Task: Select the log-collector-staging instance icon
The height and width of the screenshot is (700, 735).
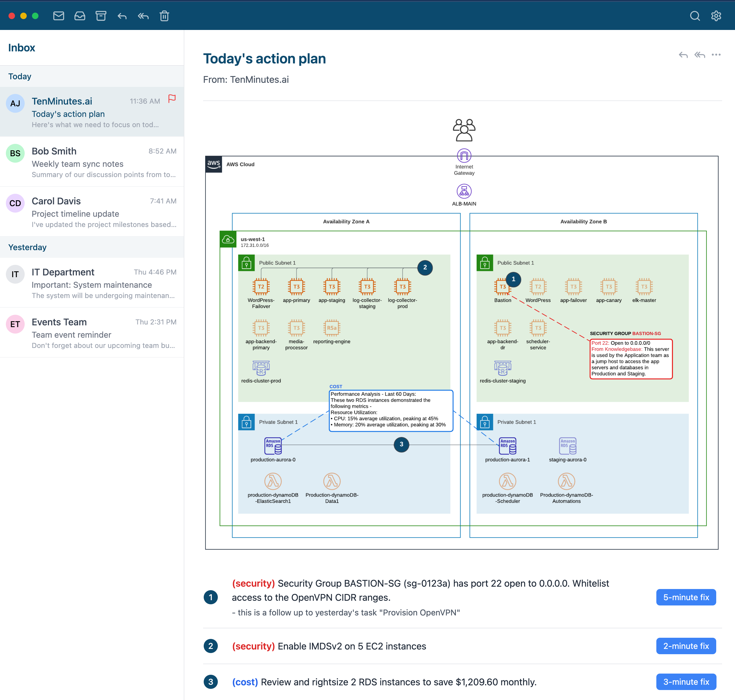Action: (367, 287)
